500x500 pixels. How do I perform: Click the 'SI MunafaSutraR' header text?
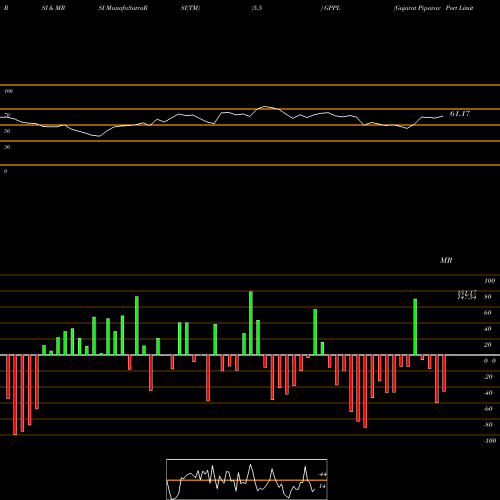(123, 8)
